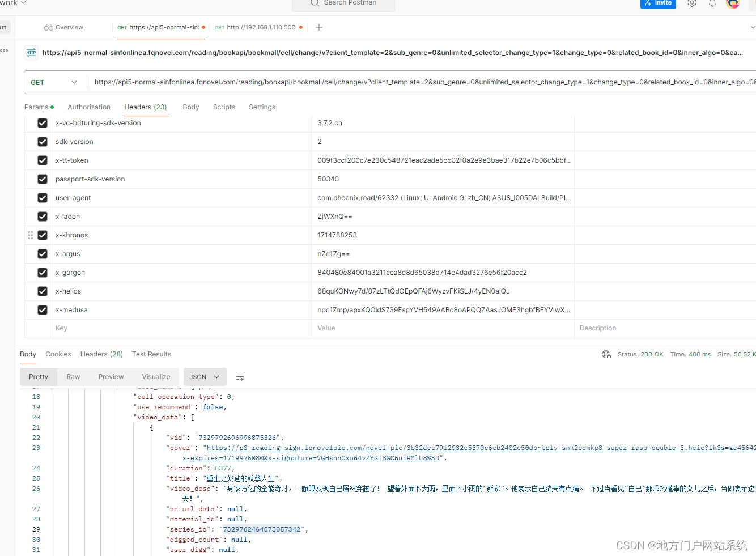Uncheck the x-ladon header

[43, 217]
